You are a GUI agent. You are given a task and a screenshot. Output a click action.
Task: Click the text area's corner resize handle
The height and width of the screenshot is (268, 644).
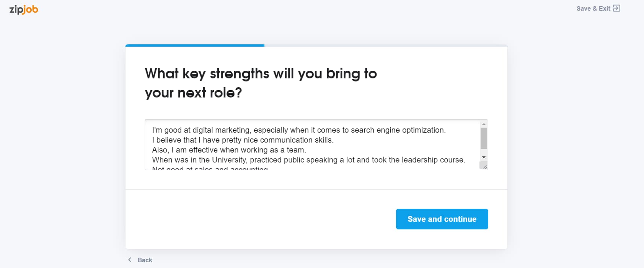(x=484, y=166)
